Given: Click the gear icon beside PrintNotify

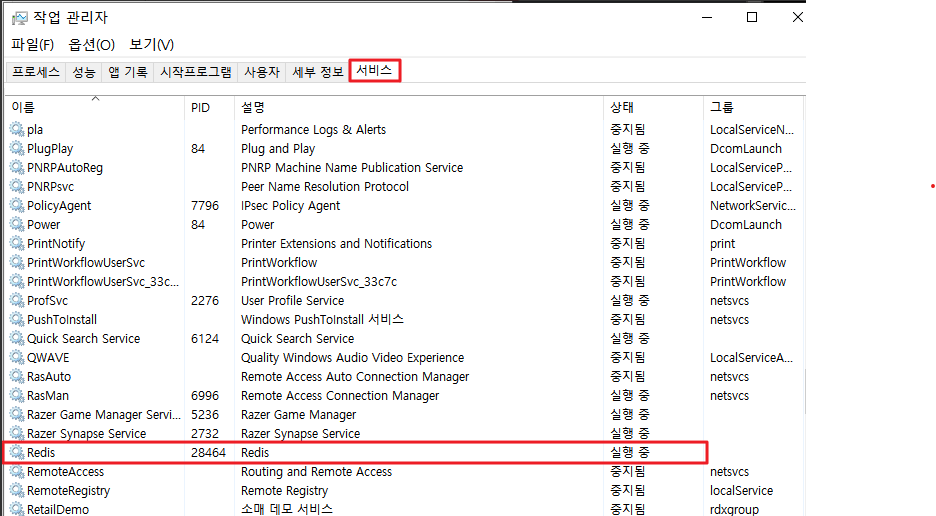Looking at the screenshot, I should 17,244.
